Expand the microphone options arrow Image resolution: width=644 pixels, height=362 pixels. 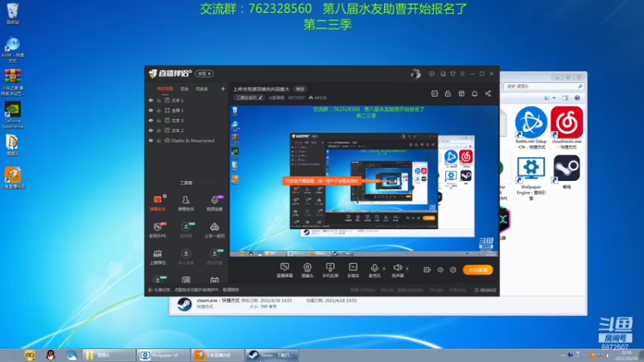[x=384, y=269]
